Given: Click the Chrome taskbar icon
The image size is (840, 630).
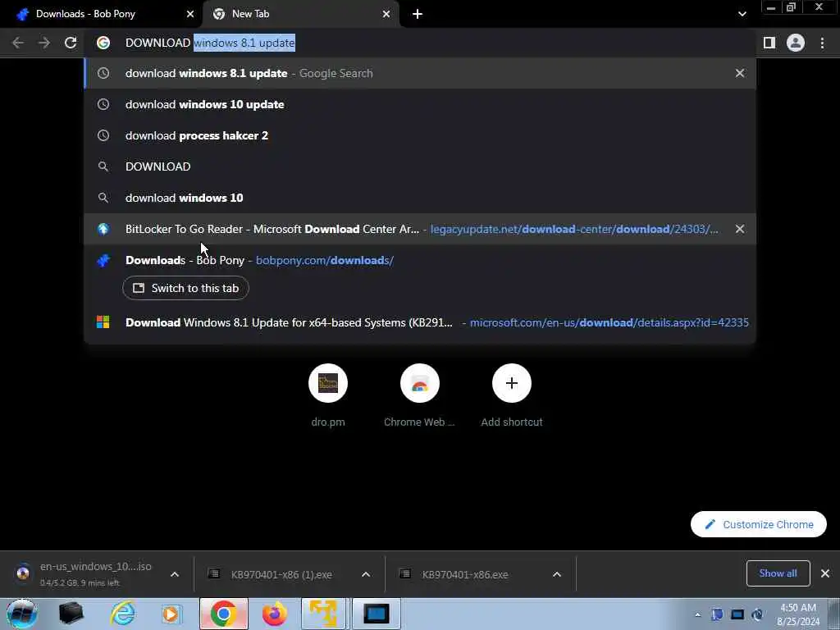Looking at the screenshot, I should [x=224, y=614].
